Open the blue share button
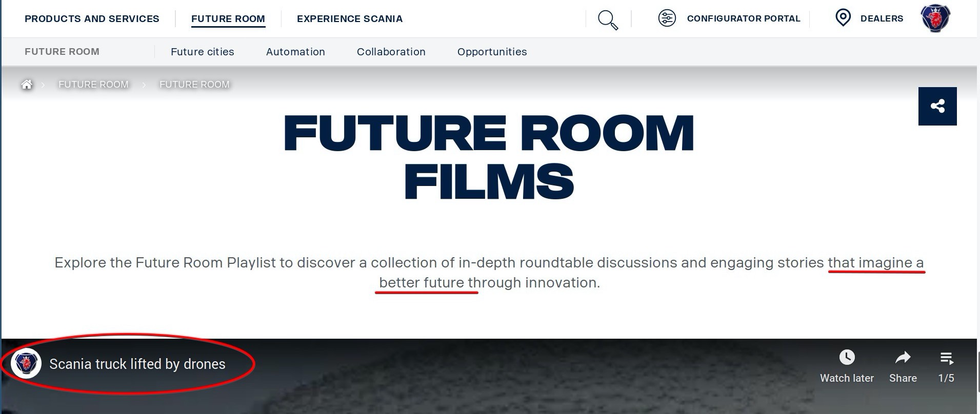 (x=937, y=106)
